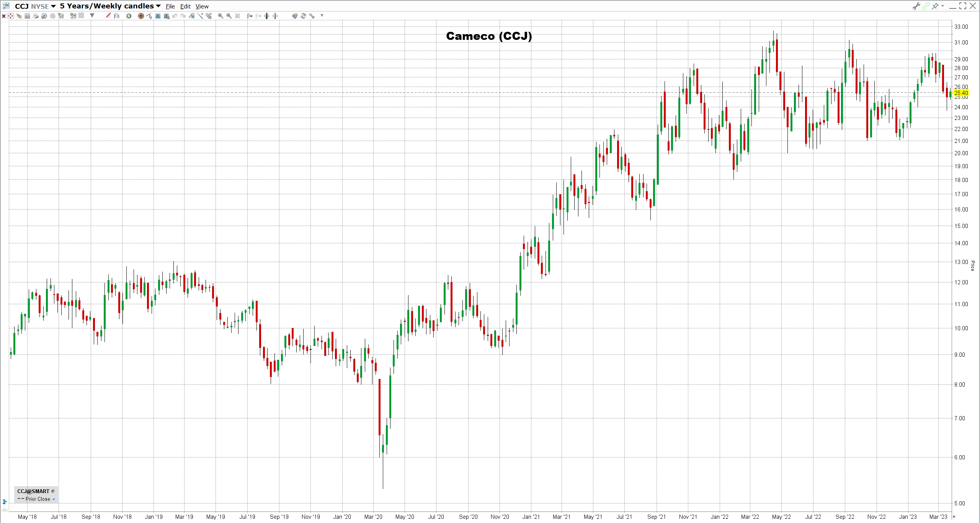Image resolution: width=980 pixels, height=523 pixels.
Task: Uncheck the Prior Close checkbox
Action: (54, 499)
